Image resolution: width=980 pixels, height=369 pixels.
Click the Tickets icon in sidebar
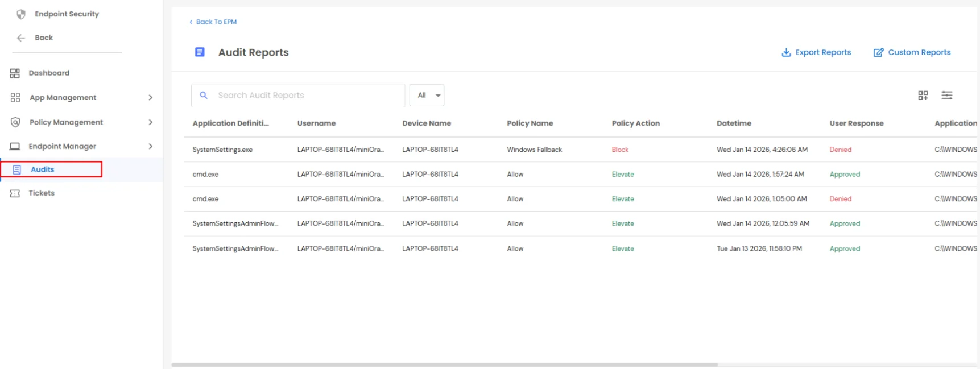[15, 194]
